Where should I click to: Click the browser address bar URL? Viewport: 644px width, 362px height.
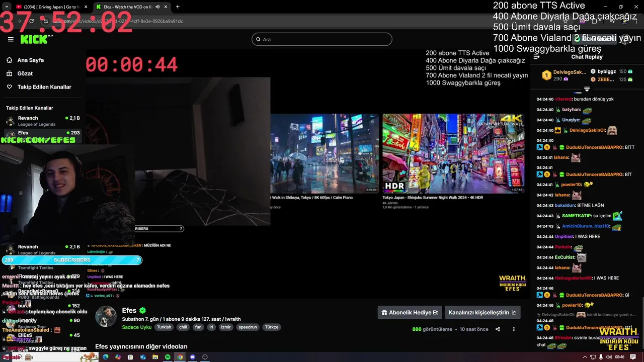(x=118, y=21)
